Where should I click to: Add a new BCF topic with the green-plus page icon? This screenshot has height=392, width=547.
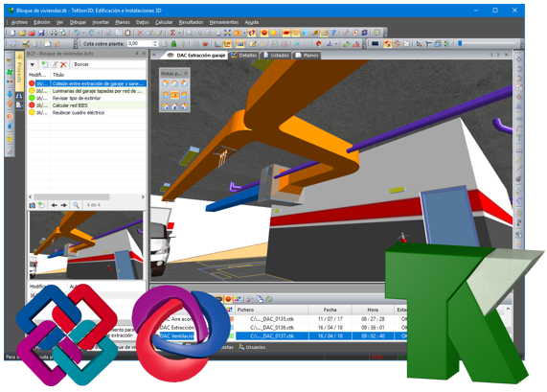pyautogui.click(x=44, y=64)
